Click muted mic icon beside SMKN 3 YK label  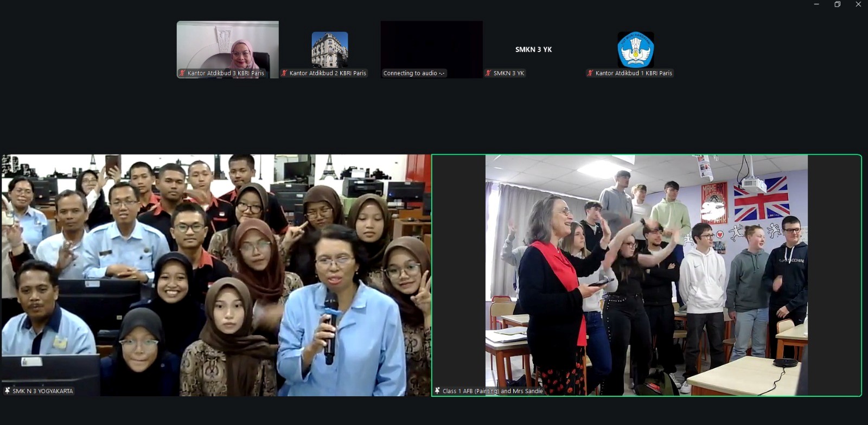[x=488, y=73]
